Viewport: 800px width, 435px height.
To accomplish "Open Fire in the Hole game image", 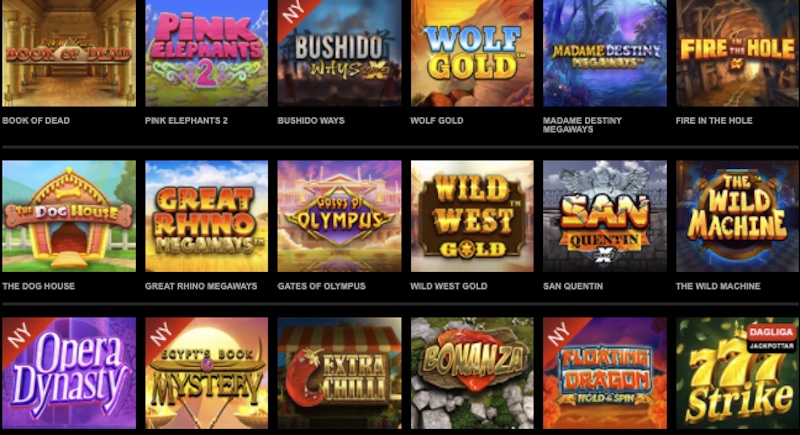I will tap(738, 53).
